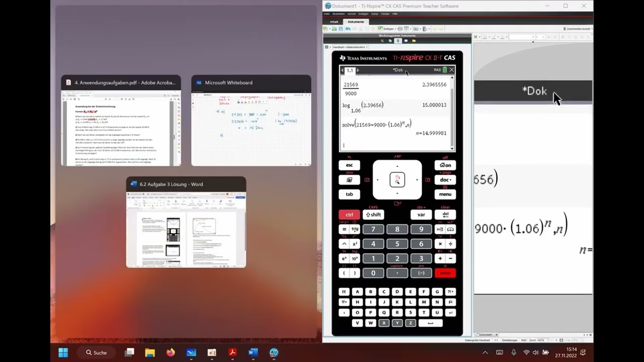Click the templates key beside the 9
The width and height of the screenshot is (644, 362).
tap(440, 229)
